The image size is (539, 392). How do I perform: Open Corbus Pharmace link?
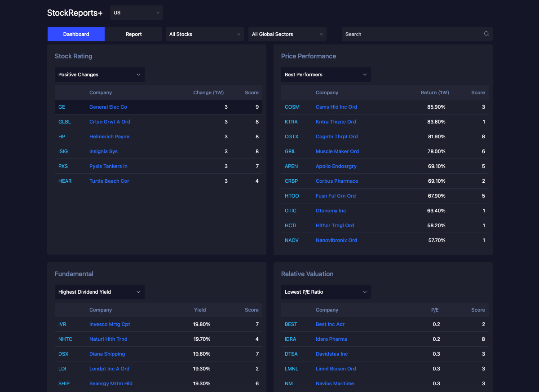pyautogui.click(x=337, y=181)
